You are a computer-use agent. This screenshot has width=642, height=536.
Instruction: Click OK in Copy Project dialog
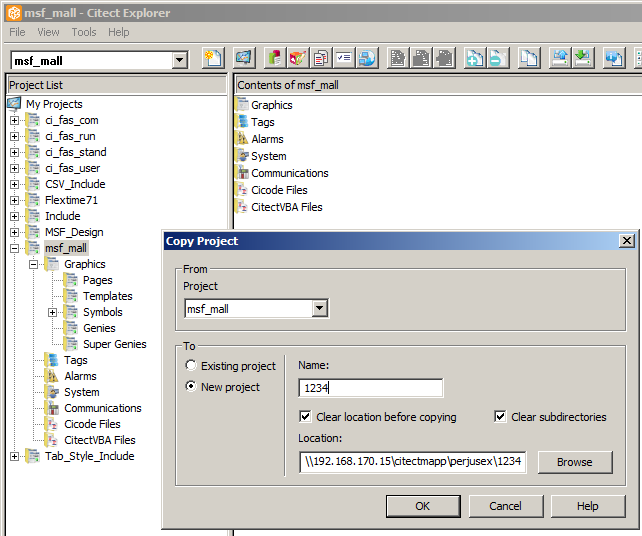(423, 506)
